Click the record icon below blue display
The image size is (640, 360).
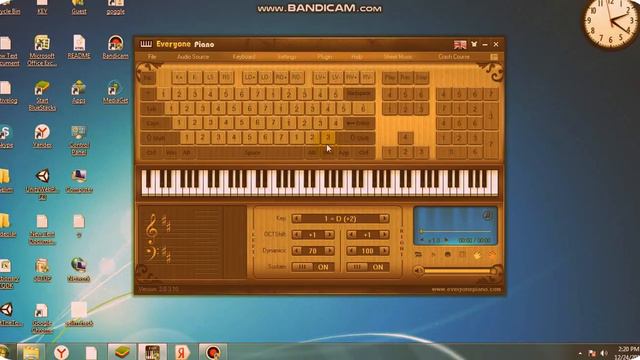point(448,255)
